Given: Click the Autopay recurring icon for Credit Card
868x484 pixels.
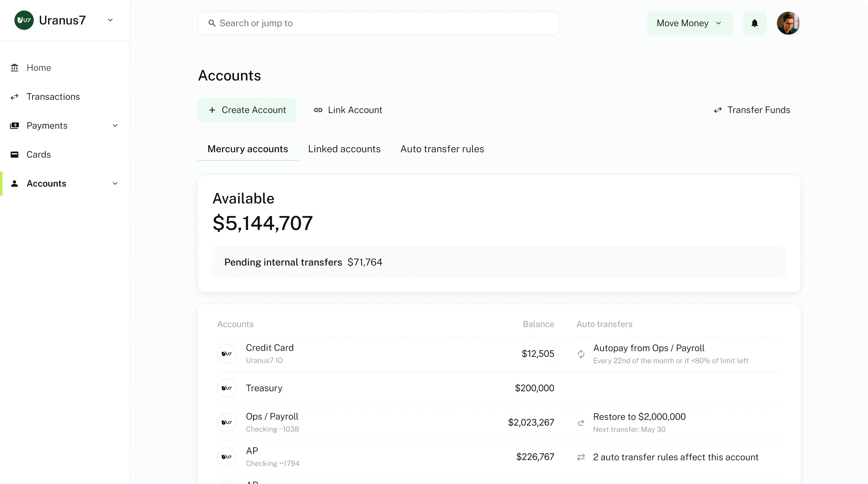Looking at the screenshot, I should click(581, 354).
